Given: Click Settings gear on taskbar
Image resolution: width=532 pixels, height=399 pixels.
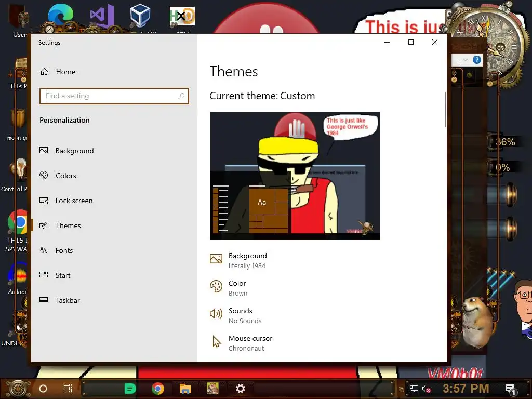Looking at the screenshot, I should [240, 389].
